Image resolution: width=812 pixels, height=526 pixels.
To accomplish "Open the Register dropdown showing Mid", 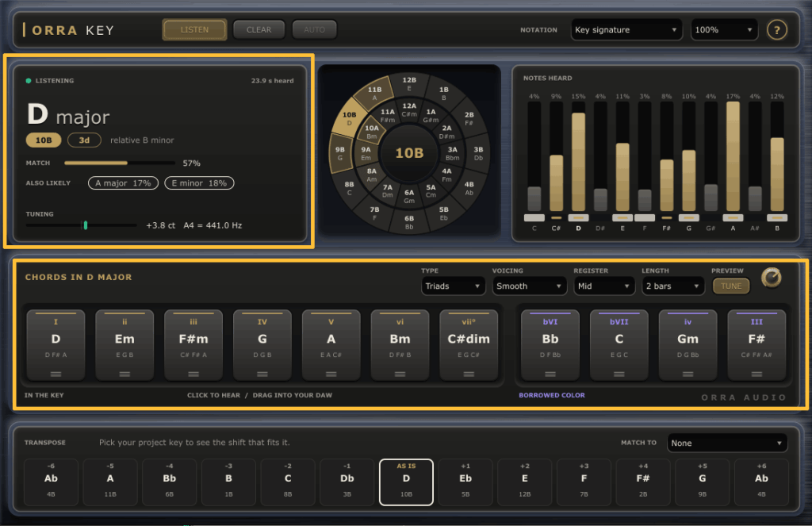I will [604, 286].
